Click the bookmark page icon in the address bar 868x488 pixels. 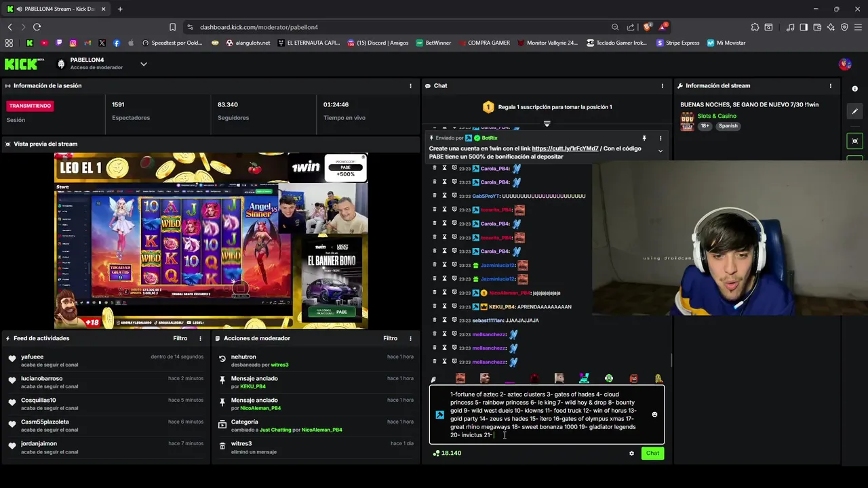click(x=172, y=27)
